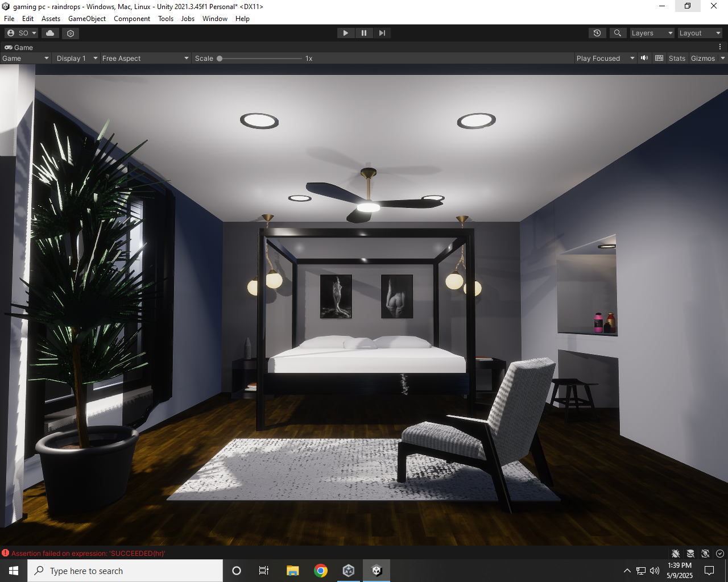The height and width of the screenshot is (582, 728).
Task: Open Unity Hub from the taskbar
Action: tap(349, 571)
